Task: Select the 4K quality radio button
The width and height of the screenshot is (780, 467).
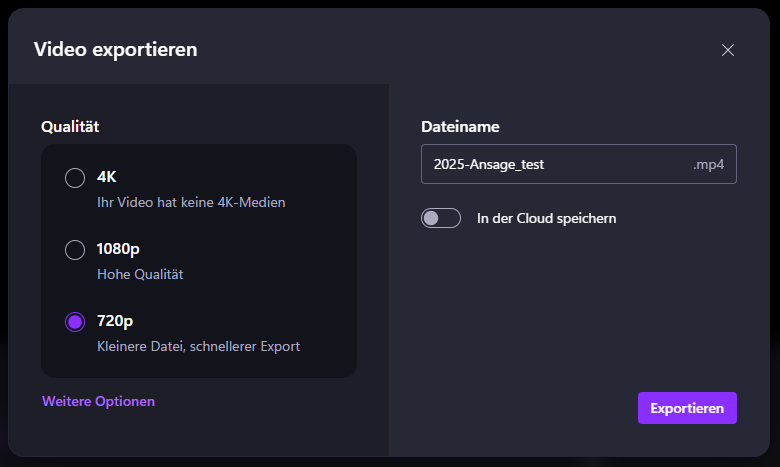Action: [x=75, y=178]
